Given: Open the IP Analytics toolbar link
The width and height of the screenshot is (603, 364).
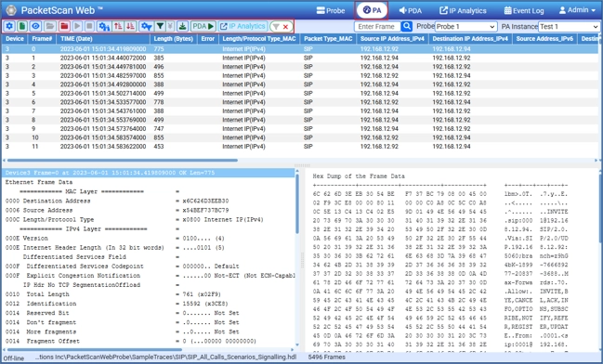Looking at the screenshot, I should click(x=243, y=26).
